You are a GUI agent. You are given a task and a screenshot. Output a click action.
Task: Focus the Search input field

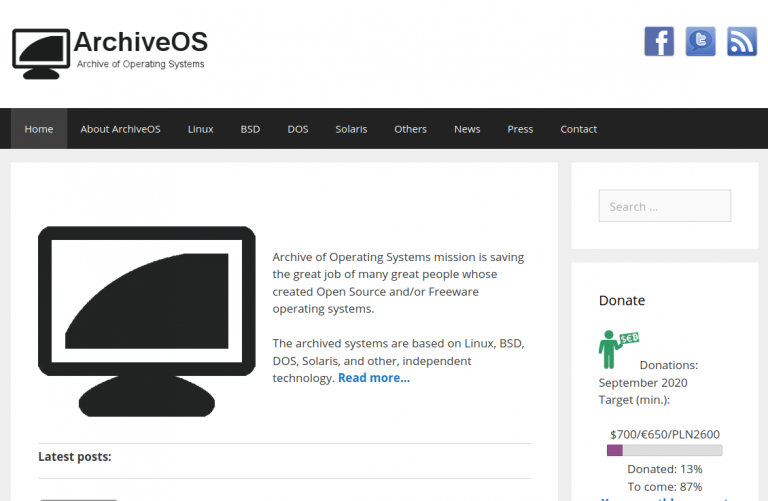click(x=664, y=206)
